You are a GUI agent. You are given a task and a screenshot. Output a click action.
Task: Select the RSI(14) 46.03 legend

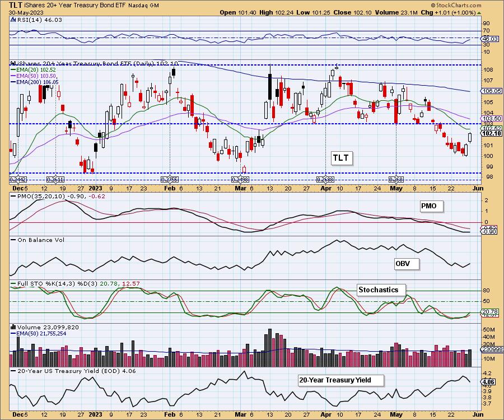pyautogui.click(x=39, y=20)
